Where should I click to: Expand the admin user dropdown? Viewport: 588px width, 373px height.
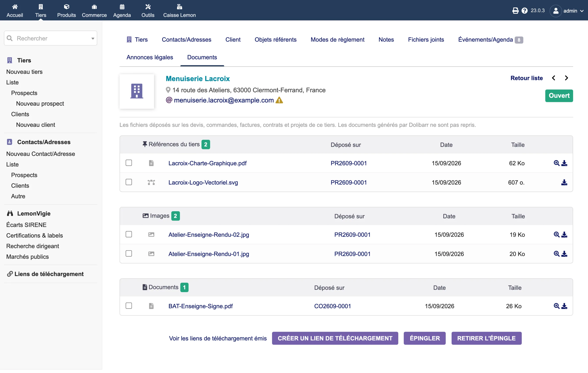[567, 11]
